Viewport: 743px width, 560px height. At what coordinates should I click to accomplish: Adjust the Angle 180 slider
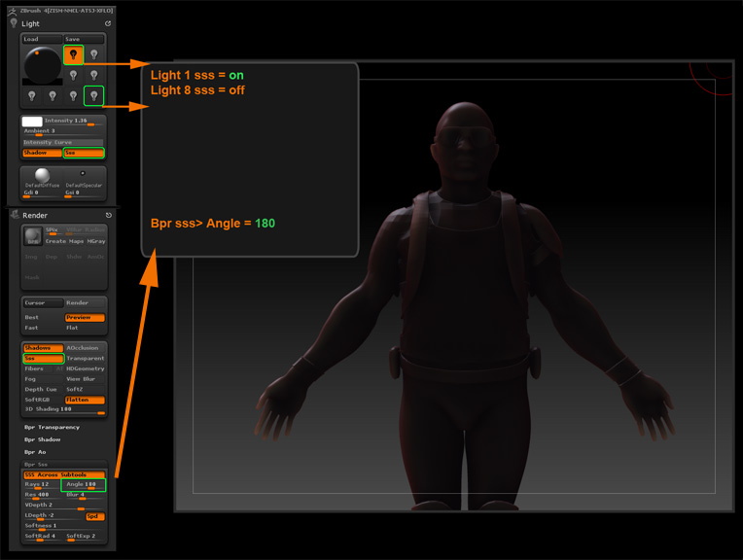84,485
